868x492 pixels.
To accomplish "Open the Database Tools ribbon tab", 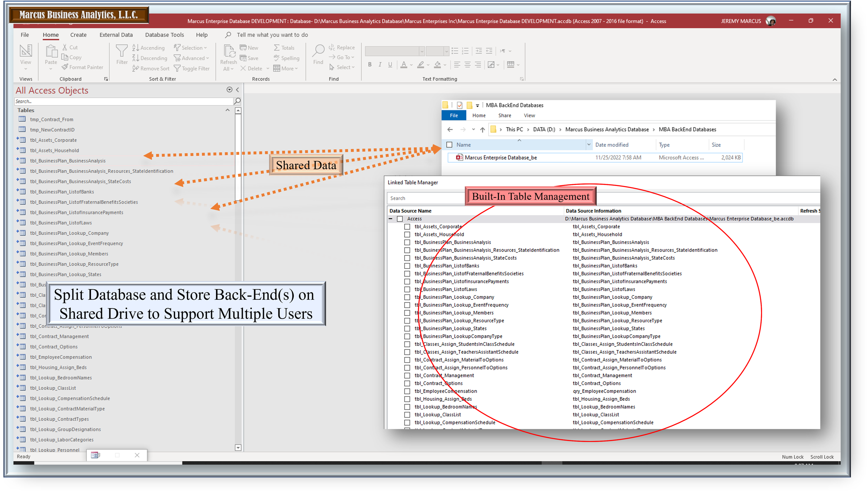I will [164, 35].
